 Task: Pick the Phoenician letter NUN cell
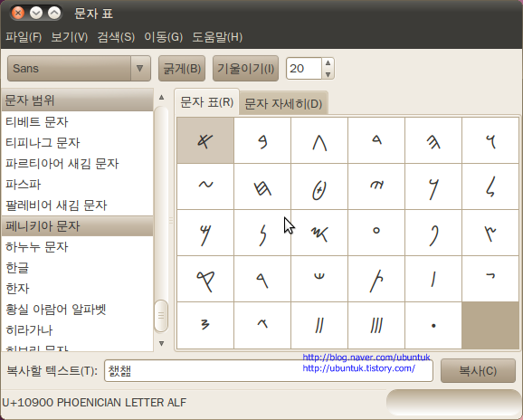(262, 233)
